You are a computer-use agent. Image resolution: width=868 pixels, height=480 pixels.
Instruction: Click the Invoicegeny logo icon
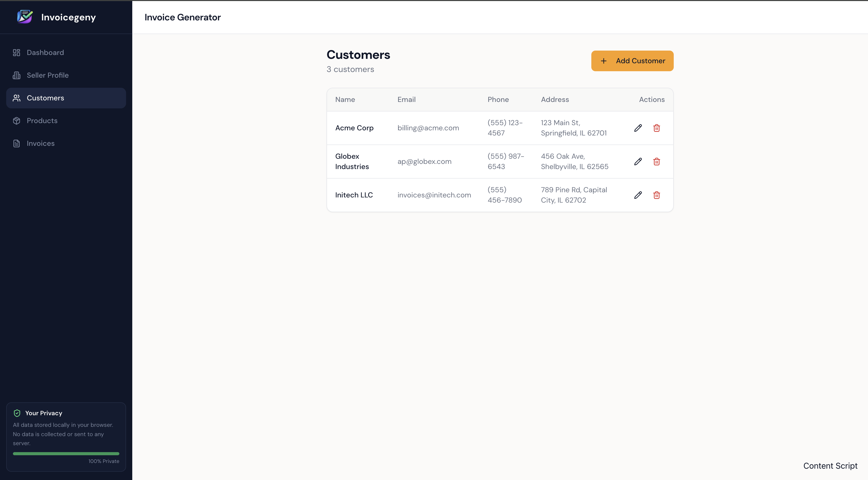coord(25,17)
